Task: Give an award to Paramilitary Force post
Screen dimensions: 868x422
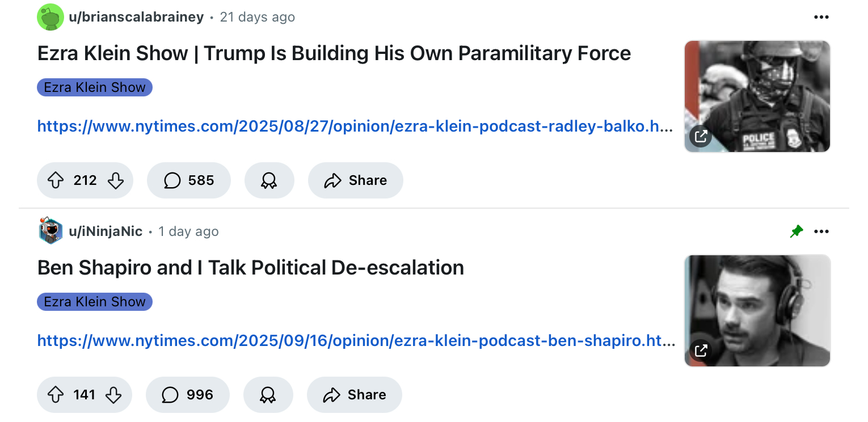Action: [269, 180]
